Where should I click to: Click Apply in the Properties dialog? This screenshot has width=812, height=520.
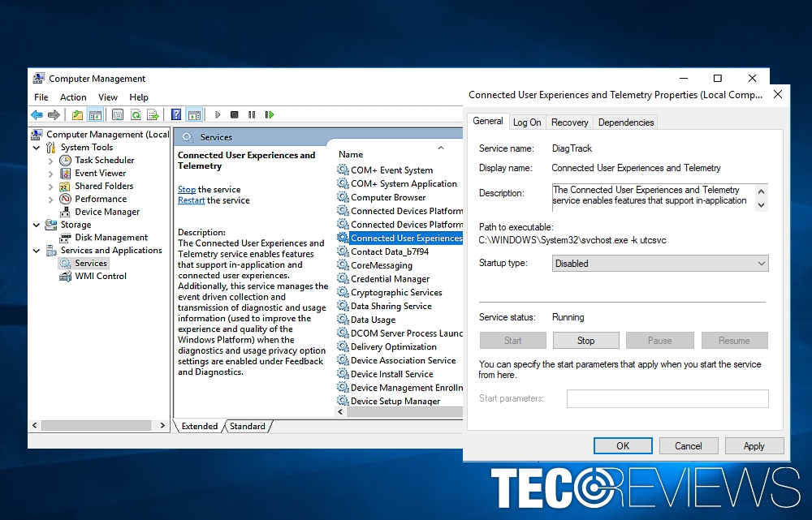click(754, 446)
